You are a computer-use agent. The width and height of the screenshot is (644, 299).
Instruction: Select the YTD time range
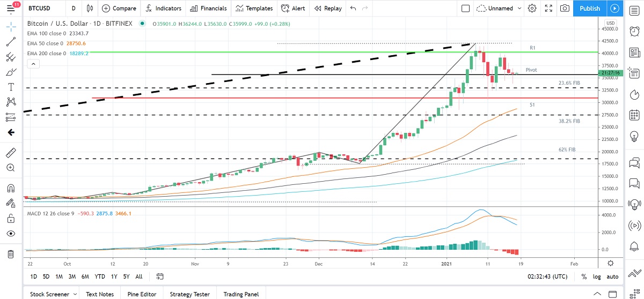point(100,276)
